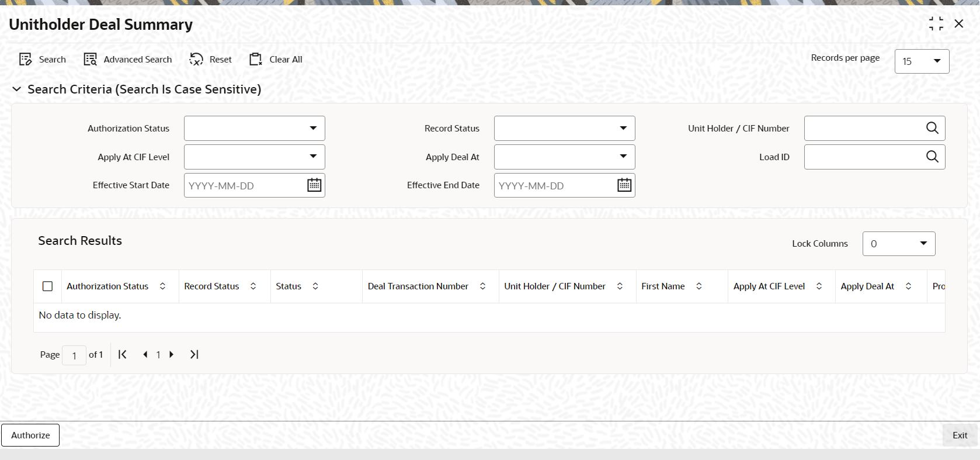The image size is (980, 460).
Task: Click the Unit Holder / CIF Number lookup magnifier
Action: click(x=932, y=128)
